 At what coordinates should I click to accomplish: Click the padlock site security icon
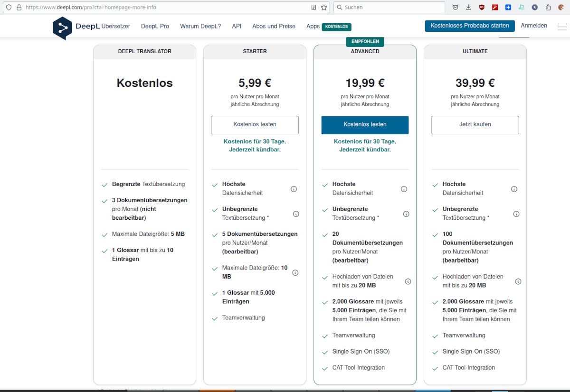pos(19,7)
